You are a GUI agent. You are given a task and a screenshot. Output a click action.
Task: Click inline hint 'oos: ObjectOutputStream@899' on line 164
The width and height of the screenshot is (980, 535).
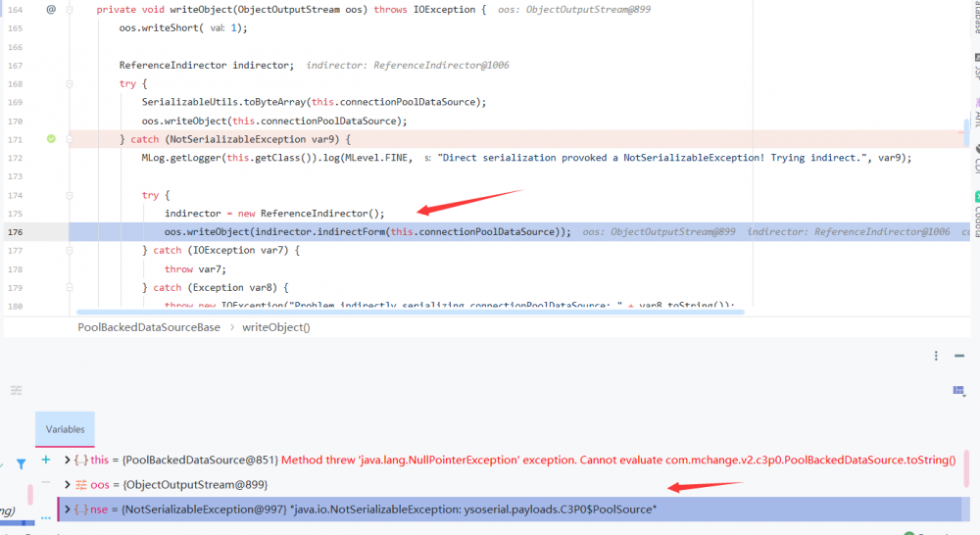(573, 10)
